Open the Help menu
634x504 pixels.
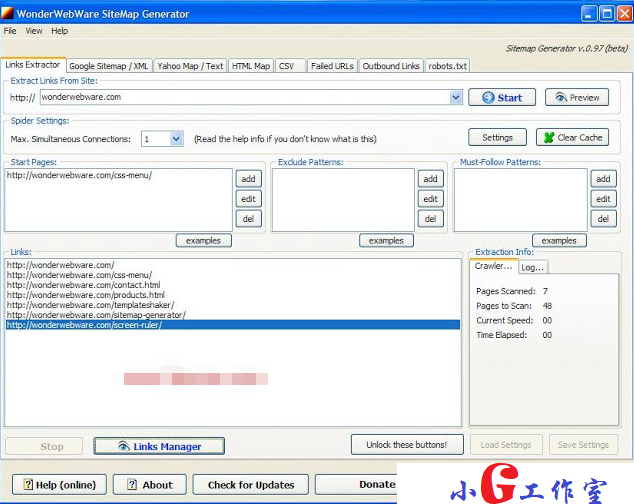tap(59, 31)
